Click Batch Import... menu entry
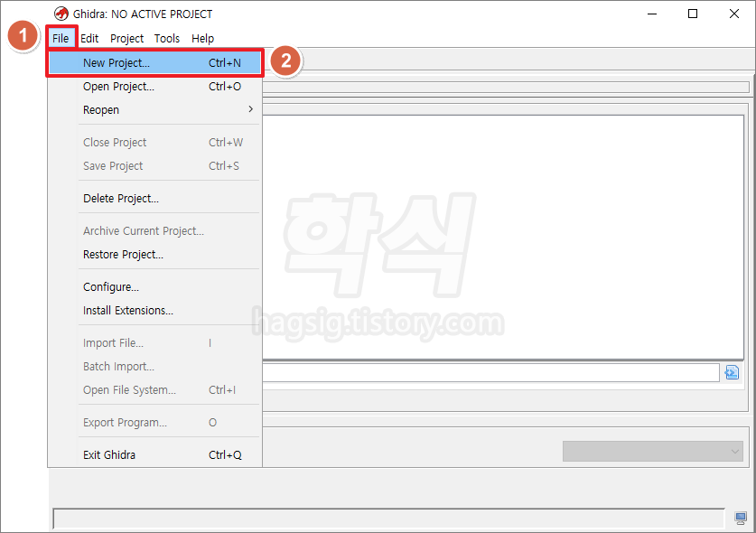The width and height of the screenshot is (756, 533). (x=154, y=367)
